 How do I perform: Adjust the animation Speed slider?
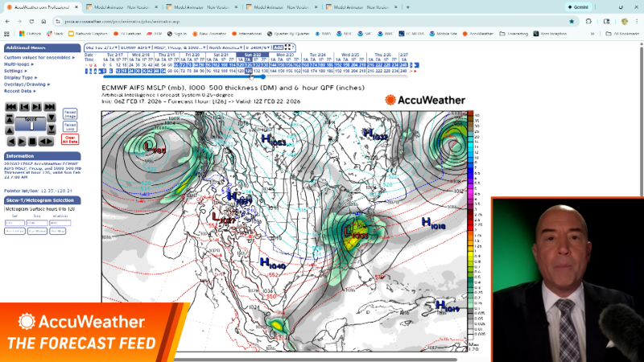click(31, 125)
